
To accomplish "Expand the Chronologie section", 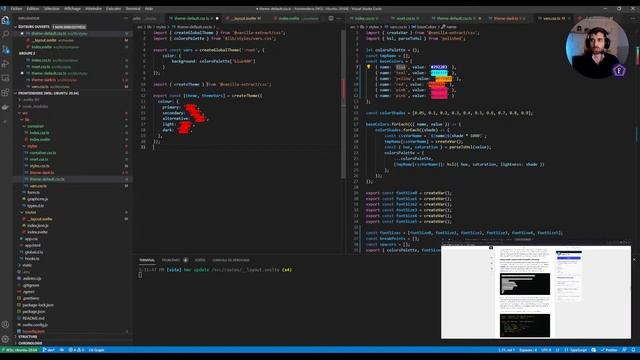I will 30,343.
